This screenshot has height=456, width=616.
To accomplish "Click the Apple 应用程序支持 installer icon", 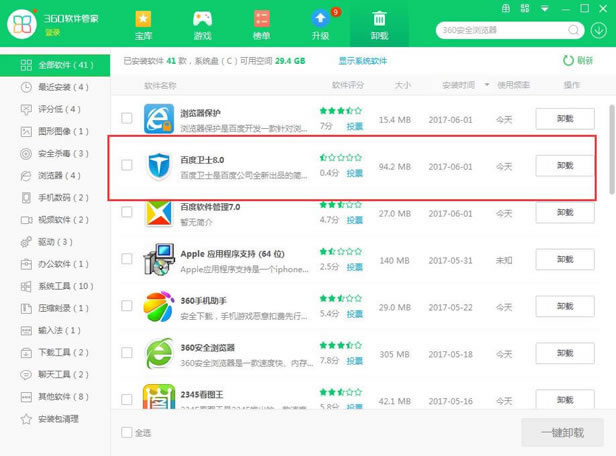I will coord(159,259).
